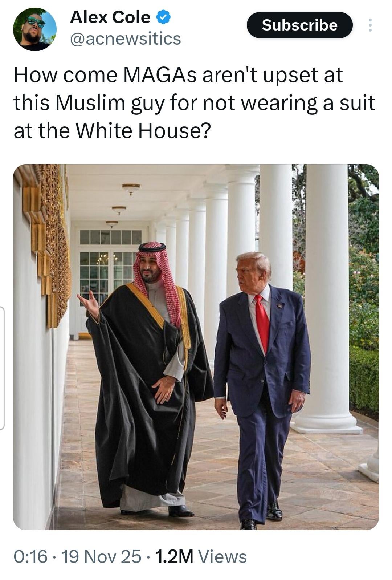Open the 19 Nov 25 date link

(101, 556)
